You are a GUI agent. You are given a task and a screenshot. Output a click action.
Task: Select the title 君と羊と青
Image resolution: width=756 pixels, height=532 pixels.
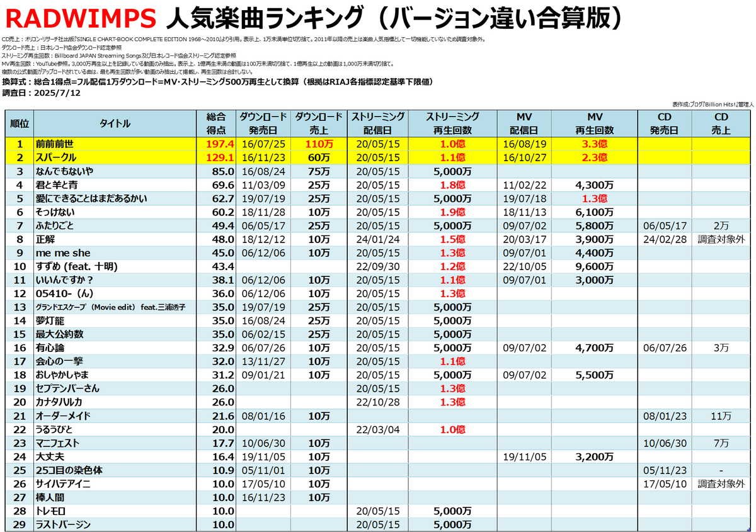point(57,185)
